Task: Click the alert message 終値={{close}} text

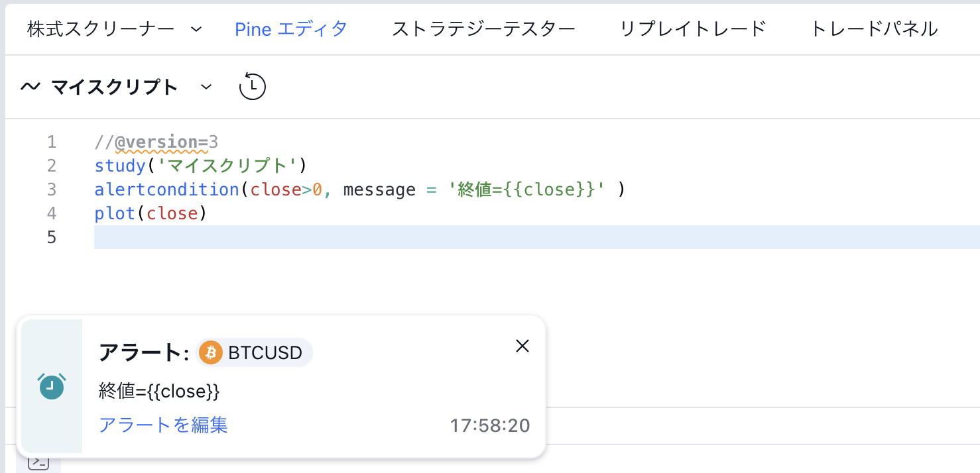Action: point(159,392)
